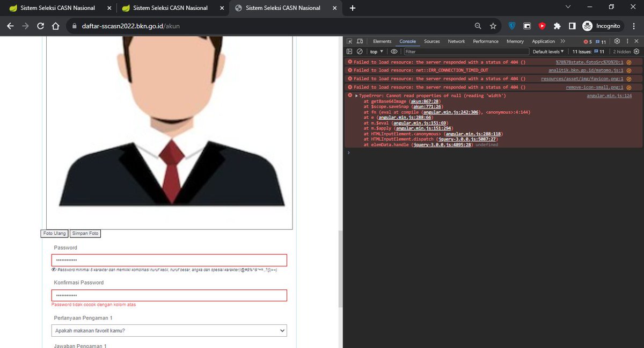Screen dimensions: 644x348
Task: Go forward to the next page
Action: pos(25,26)
